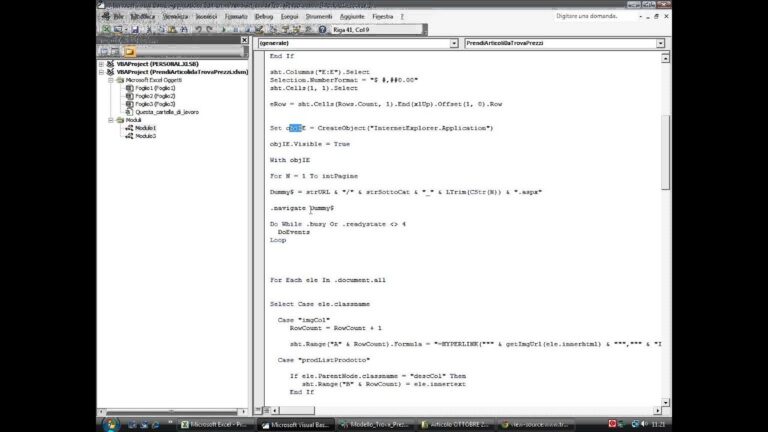Click the Run macro play icon
768x432 pixels.
(x=223, y=29)
